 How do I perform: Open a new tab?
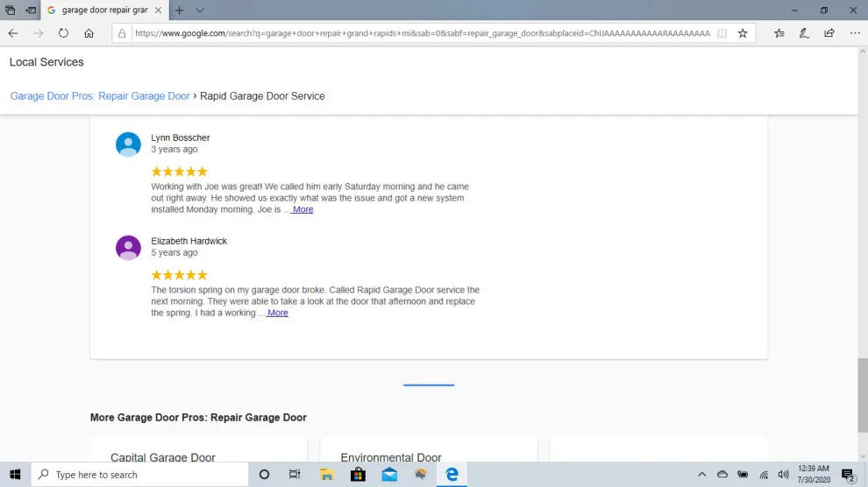tap(180, 10)
